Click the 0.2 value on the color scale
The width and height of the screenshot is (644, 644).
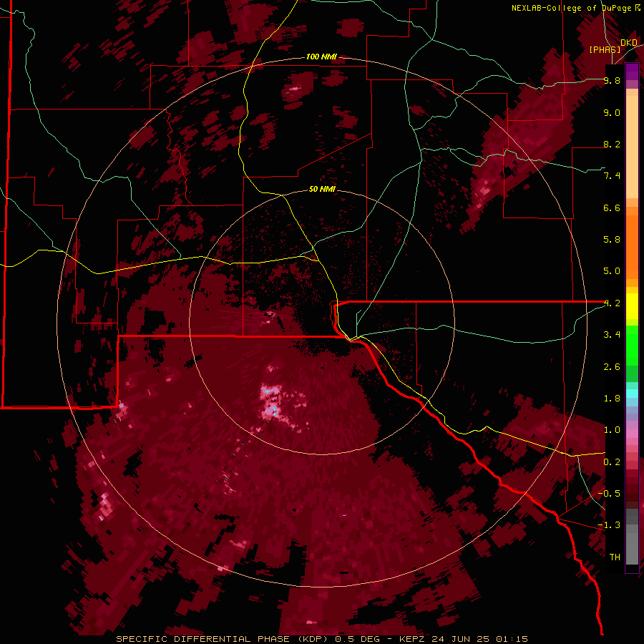click(x=612, y=462)
